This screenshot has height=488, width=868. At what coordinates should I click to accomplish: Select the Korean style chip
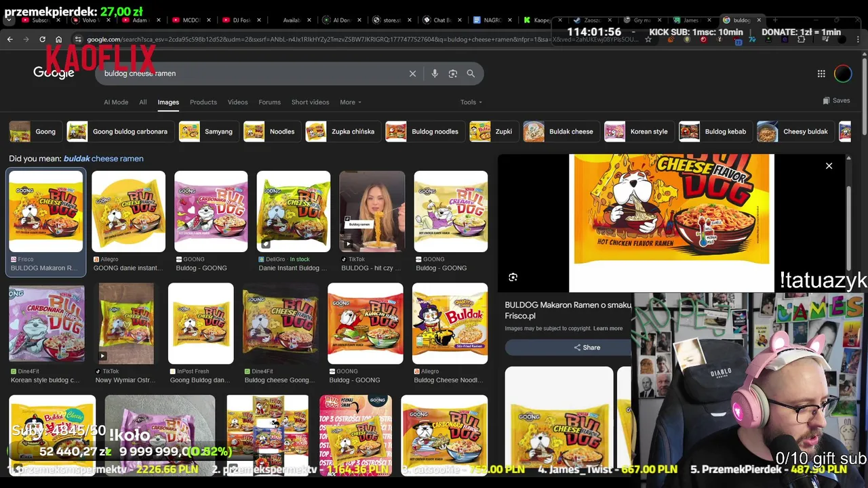coord(639,131)
